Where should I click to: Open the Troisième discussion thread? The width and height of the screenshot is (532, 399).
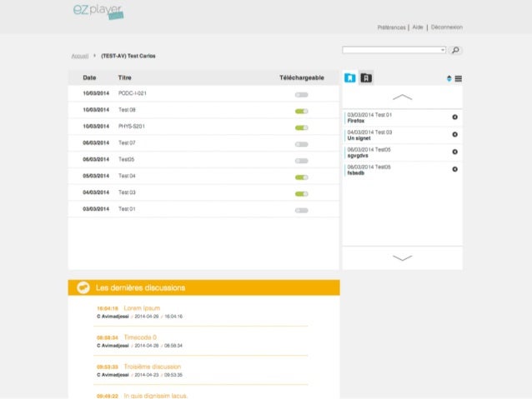[x=153, y=367]
